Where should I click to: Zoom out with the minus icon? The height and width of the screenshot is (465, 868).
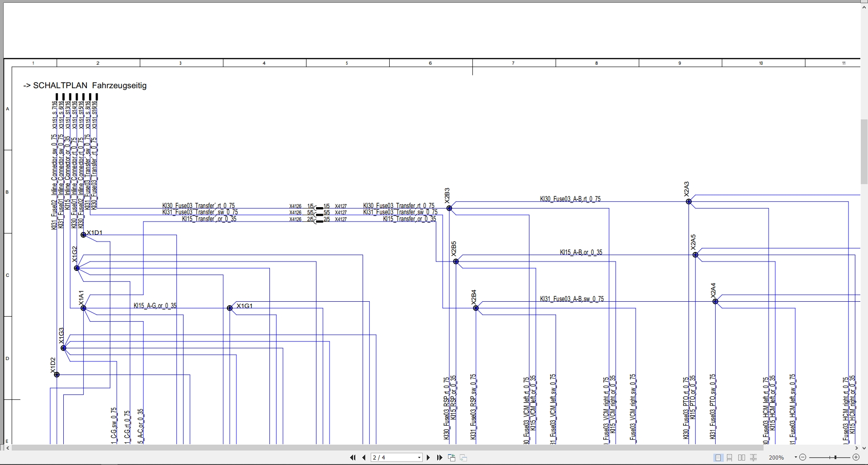[803, 458]
